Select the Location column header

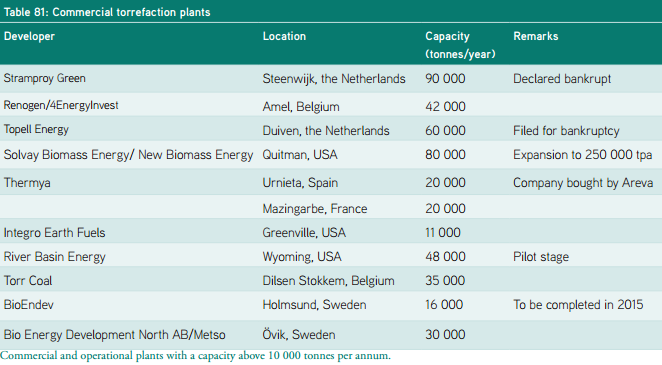[284, 36]
